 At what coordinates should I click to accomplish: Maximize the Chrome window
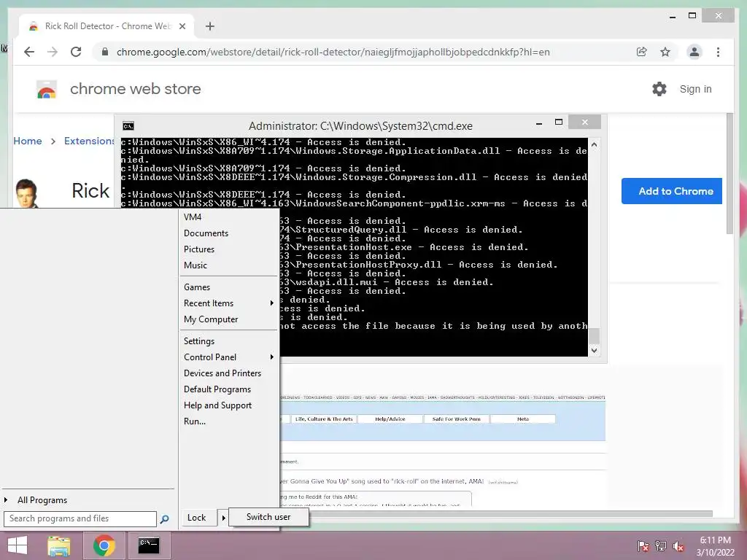tap(692, 16)
